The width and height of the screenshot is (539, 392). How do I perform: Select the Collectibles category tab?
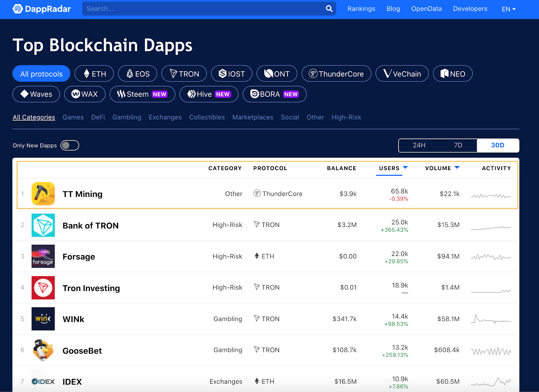(207, 117)
